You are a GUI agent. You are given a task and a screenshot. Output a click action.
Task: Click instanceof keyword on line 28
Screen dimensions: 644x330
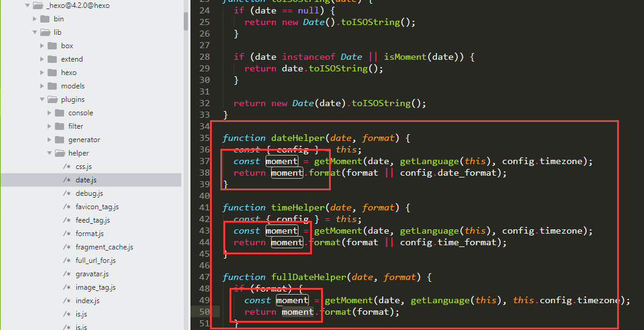pos(308,57)
